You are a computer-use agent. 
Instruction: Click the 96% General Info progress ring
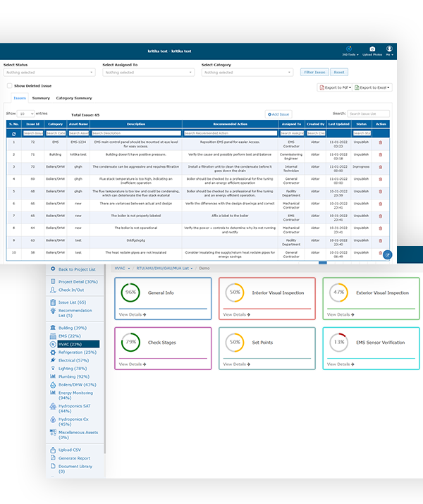tap(130, 293)
